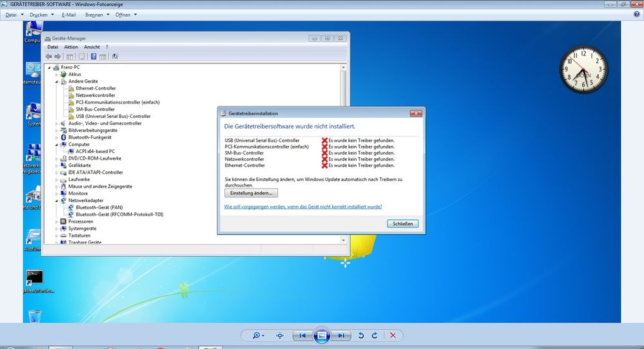
Task: Click the Monitore device icon
Action: [x=63, y=193]
